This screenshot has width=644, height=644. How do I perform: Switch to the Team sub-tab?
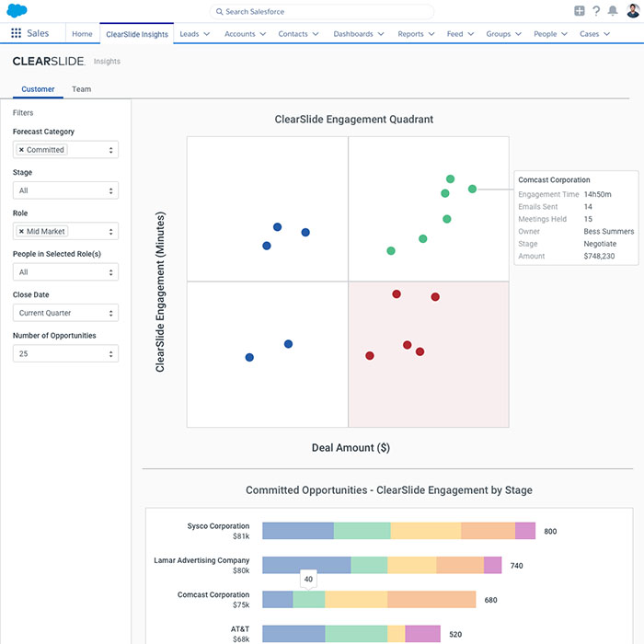pyautogui.click(x=81, y=89)
